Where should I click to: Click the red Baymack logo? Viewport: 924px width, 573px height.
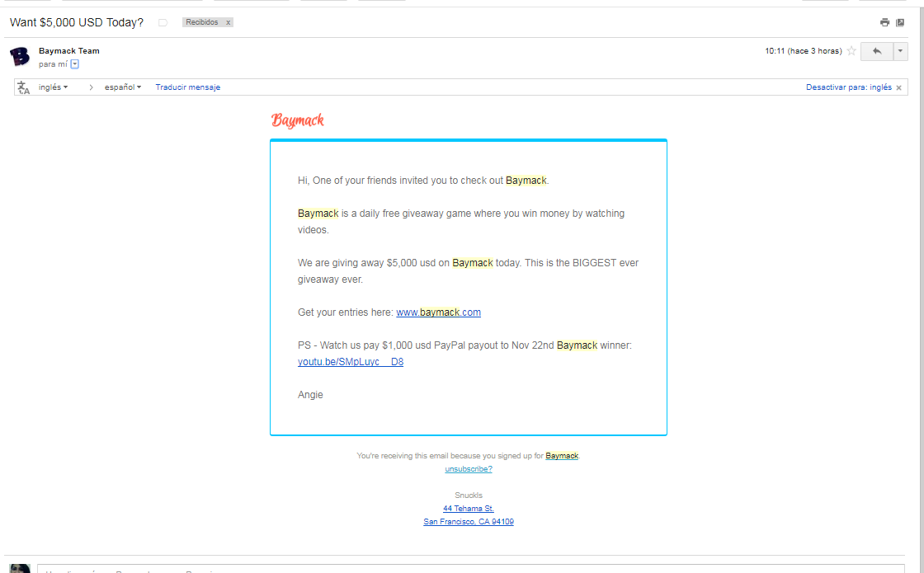coord(298,120)
